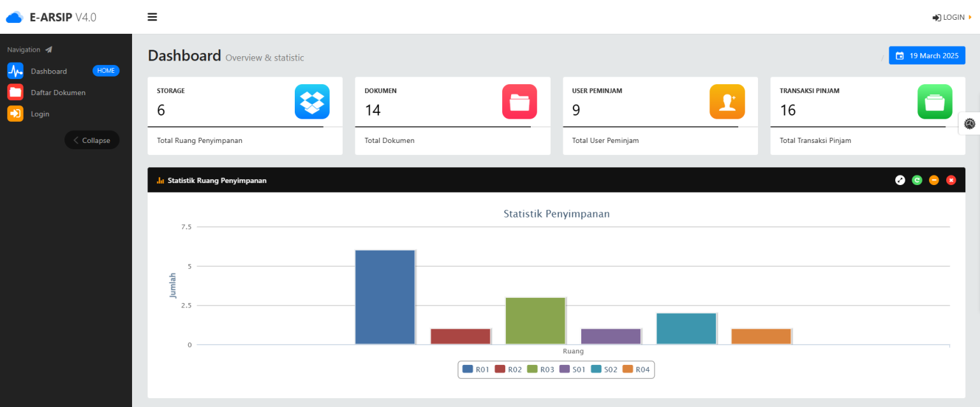Click the 19 March 2025 date button
This screenshot has height=407, width=980.
[927, 56]
